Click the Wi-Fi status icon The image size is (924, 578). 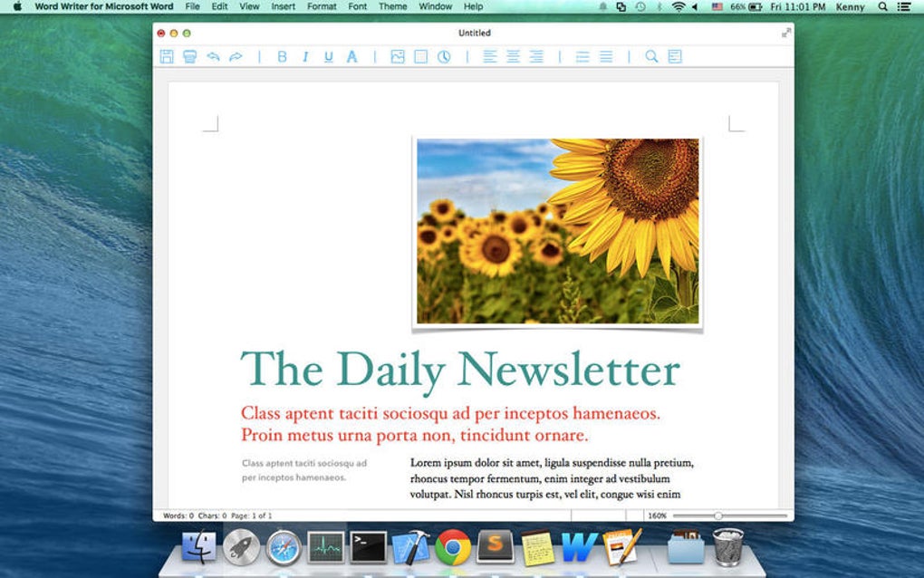[679, 6]
